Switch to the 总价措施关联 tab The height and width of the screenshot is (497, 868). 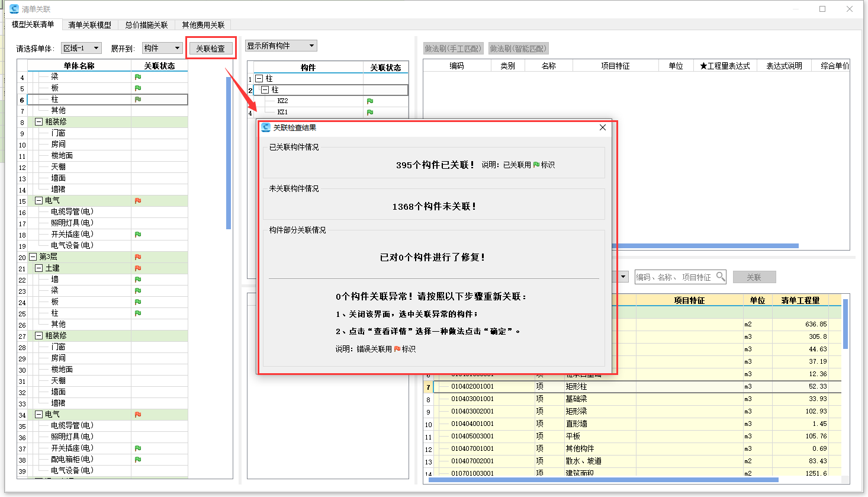click(147, 25)
